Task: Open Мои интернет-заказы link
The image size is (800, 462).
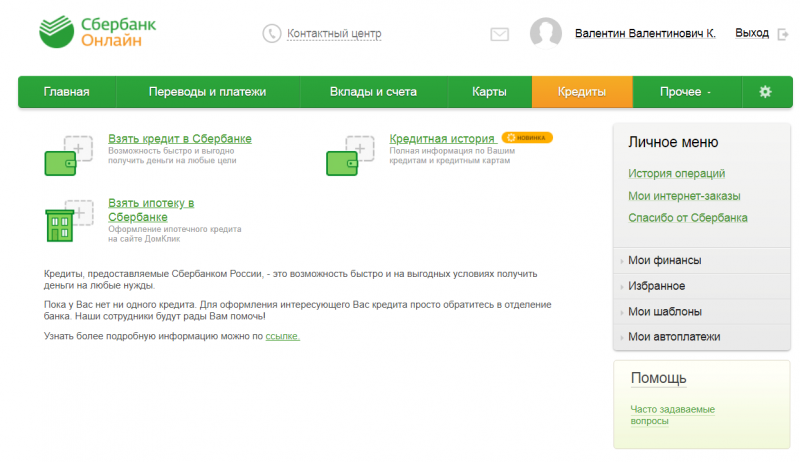Action: 684,196
